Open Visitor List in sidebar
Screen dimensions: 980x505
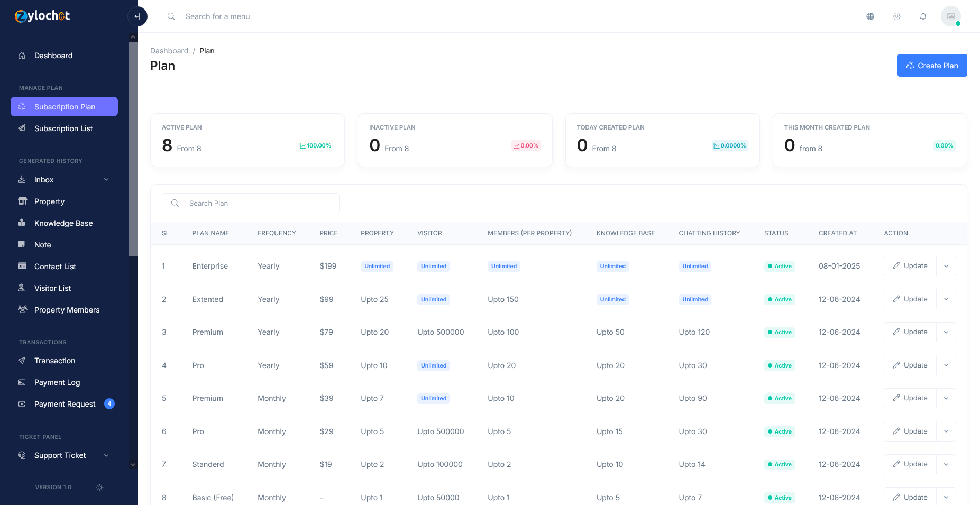pyautogui.click(x=64, y=288)
